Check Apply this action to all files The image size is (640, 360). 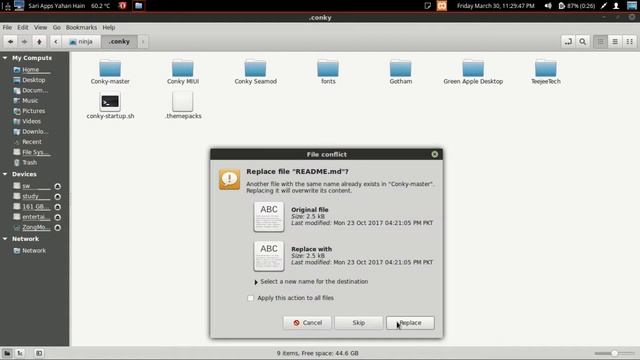tap(251, 298)
